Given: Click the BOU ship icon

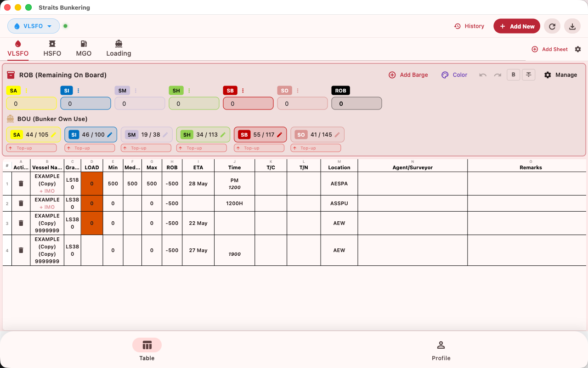Looking at the screenshot, I should 10,119.
